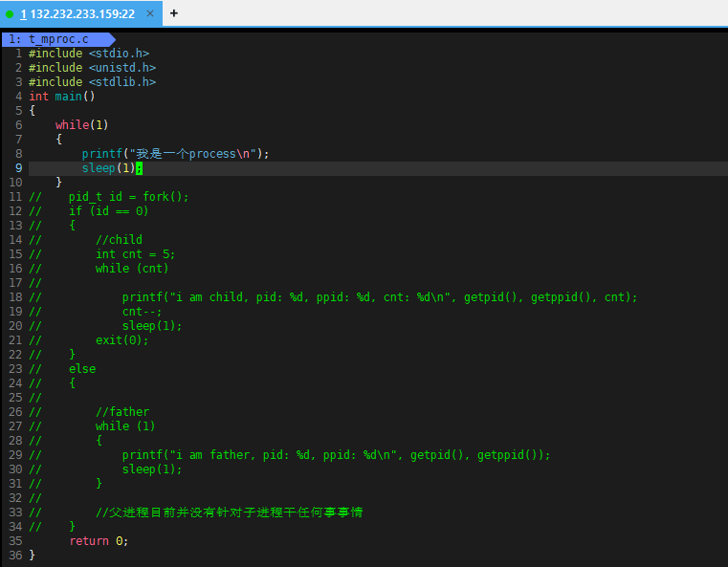Click commented pid_t id = fork() line
The image size is (728, 567).
[128, 197]
